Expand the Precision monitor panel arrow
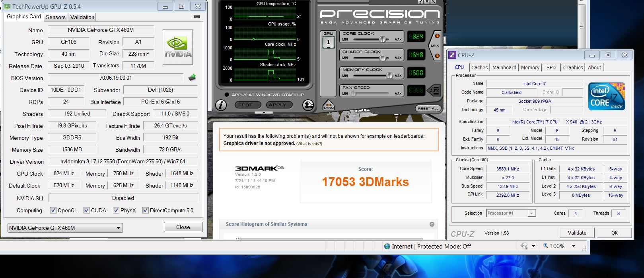The image size is (644, 278). [x=264, y=113]
